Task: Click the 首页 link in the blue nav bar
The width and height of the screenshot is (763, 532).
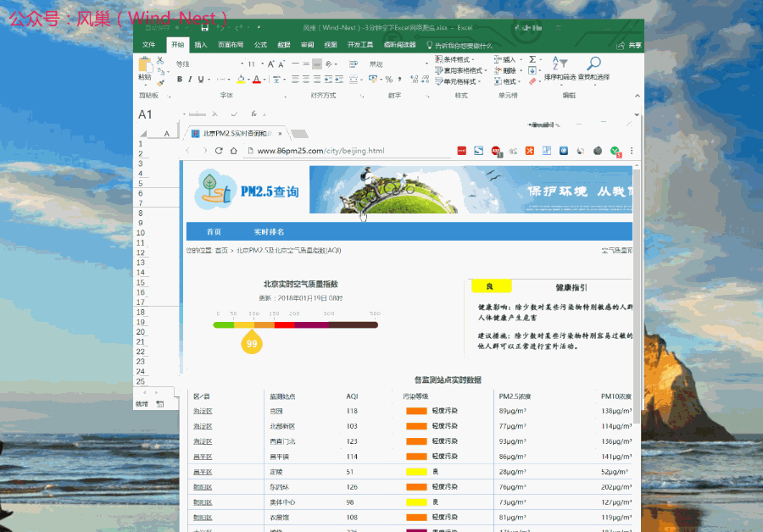Action: click(214, 232)
